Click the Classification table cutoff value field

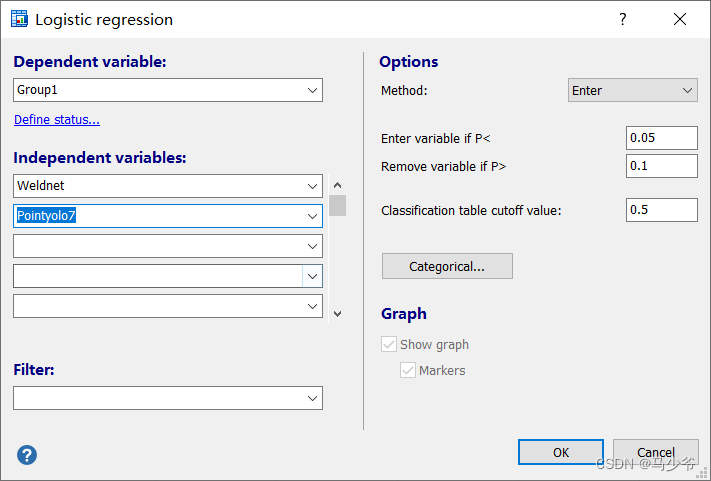tap(661, 210)
